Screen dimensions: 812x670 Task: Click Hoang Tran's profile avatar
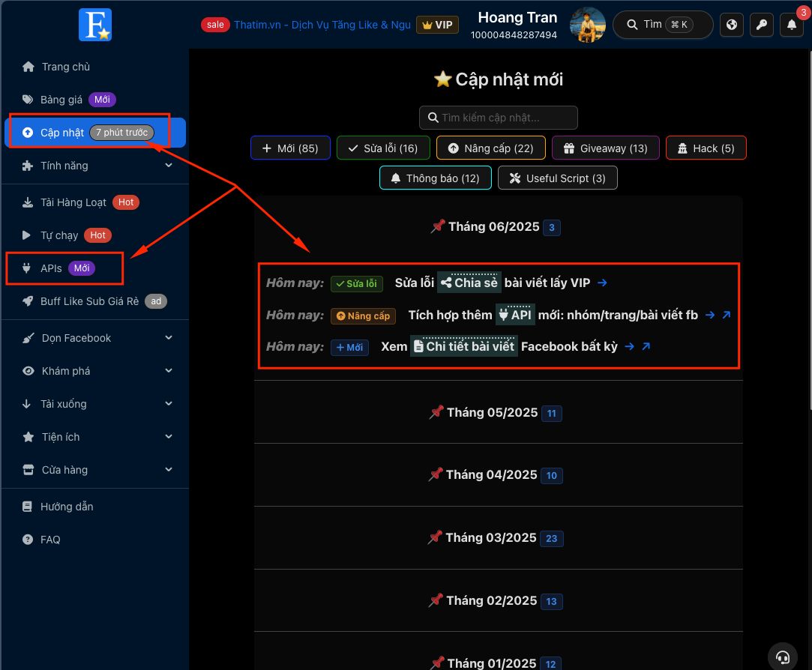(x=587, y=25)
